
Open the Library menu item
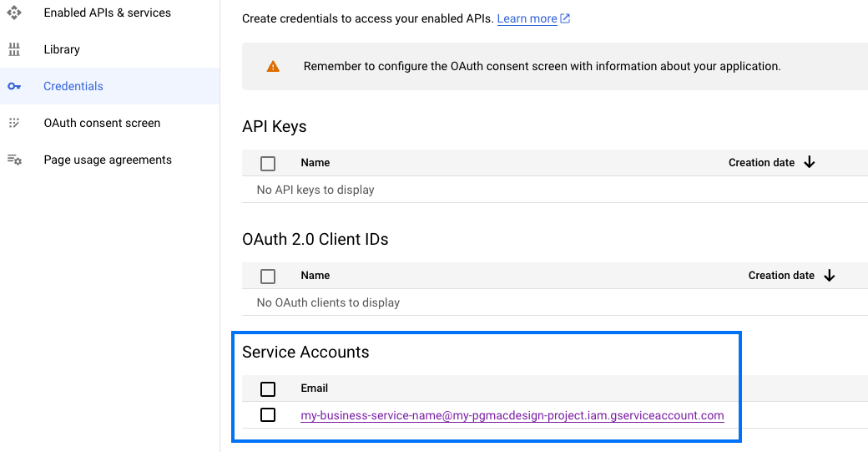(62, 49)
